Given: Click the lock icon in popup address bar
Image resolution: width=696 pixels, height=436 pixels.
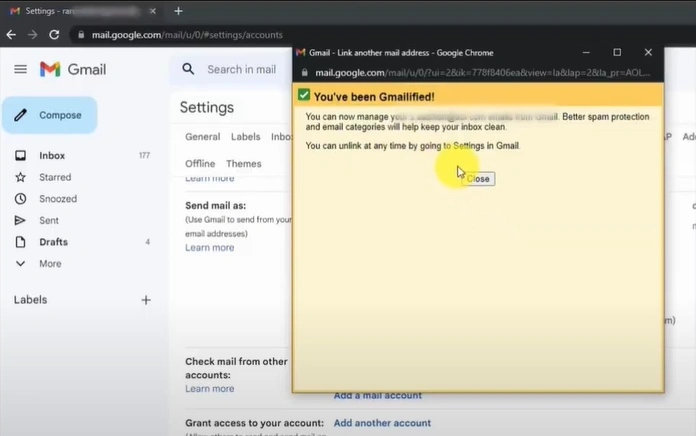Looking at the screenshot, I should 304,72.
